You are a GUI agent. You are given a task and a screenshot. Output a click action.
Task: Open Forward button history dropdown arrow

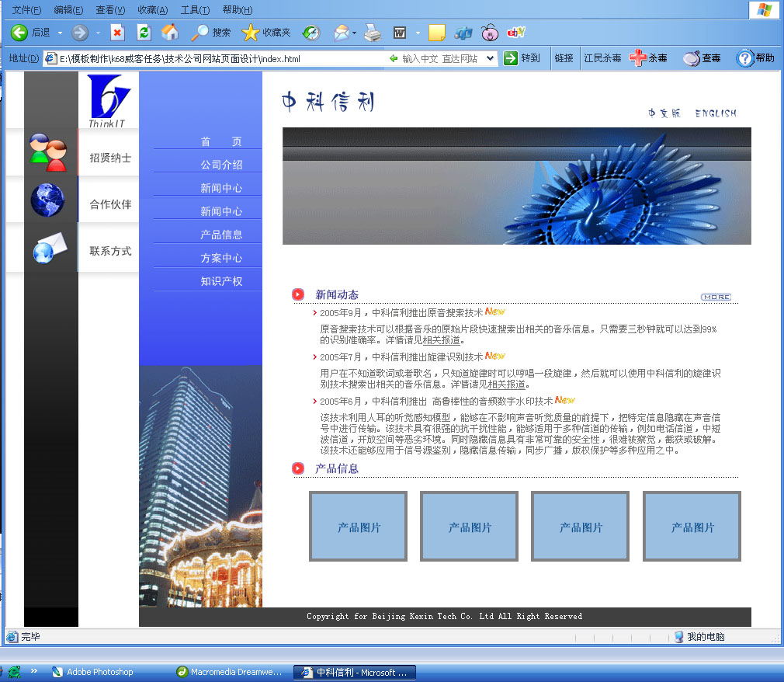click(x=98, y=33)
